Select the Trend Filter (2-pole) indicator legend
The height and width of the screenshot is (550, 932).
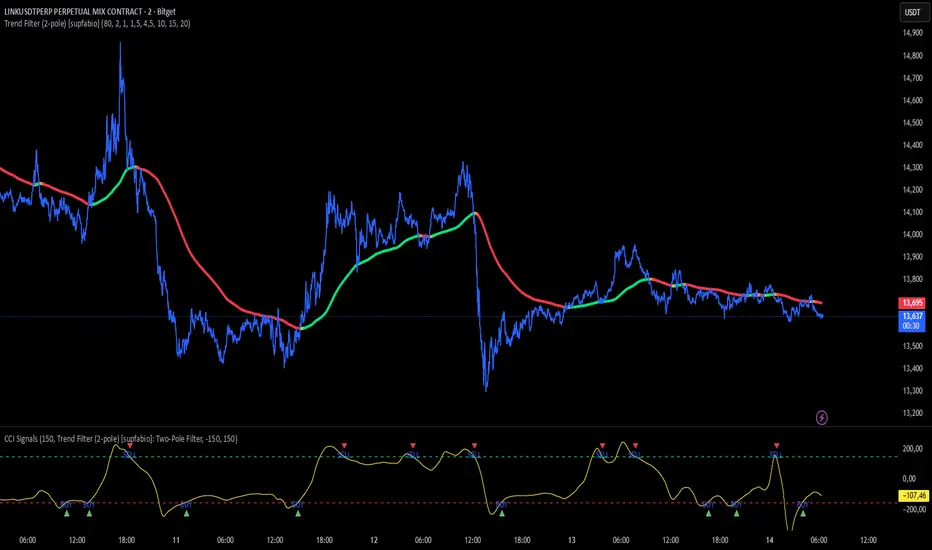[97, 24]
